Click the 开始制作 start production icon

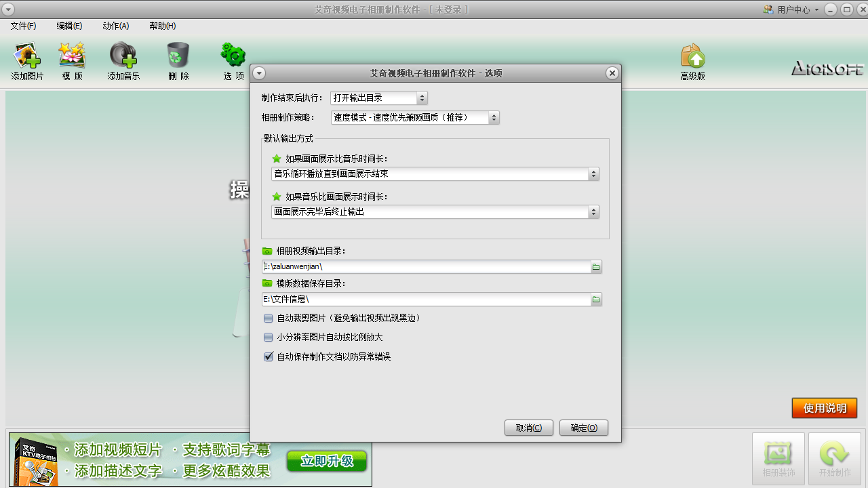[x=834, y=459]
